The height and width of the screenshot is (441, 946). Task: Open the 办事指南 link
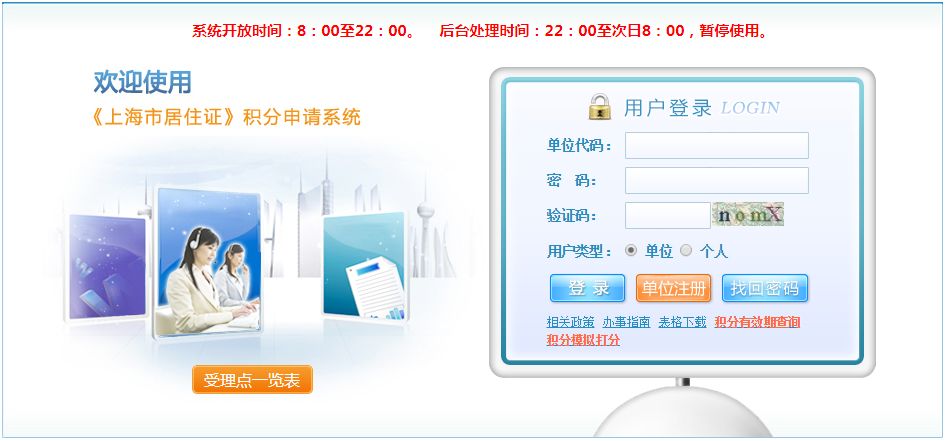(x=626, y=322)
